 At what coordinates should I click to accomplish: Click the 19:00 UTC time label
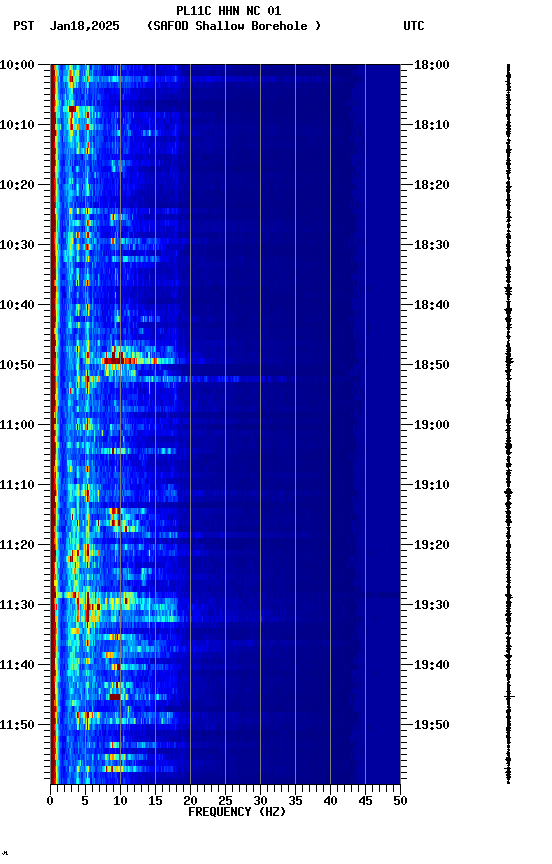[x=432, y=425]
